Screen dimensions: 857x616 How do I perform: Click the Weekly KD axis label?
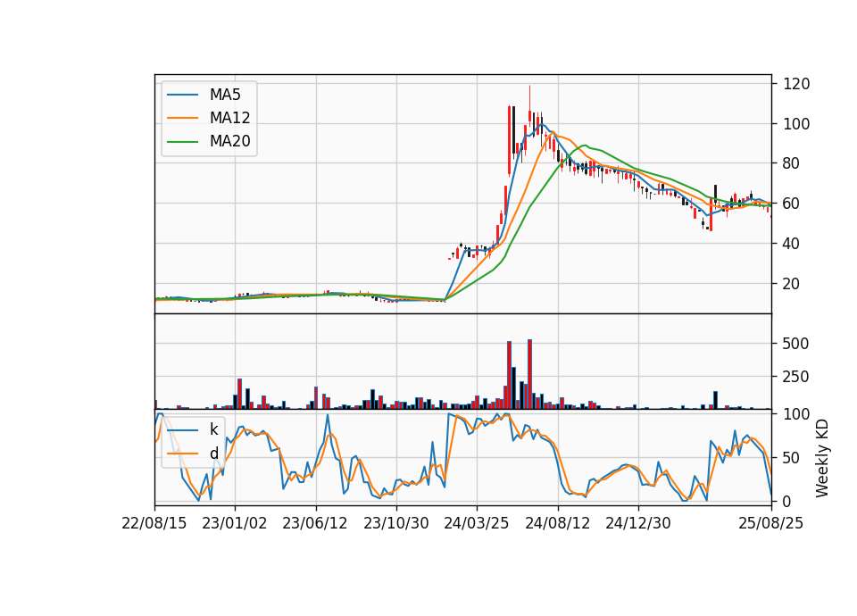click(x=822, y=458)
